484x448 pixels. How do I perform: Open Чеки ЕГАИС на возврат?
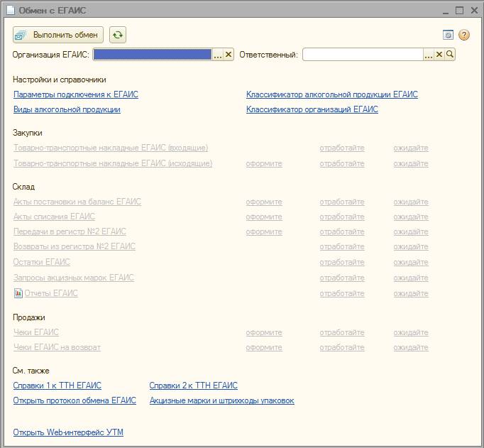(57, 347)
